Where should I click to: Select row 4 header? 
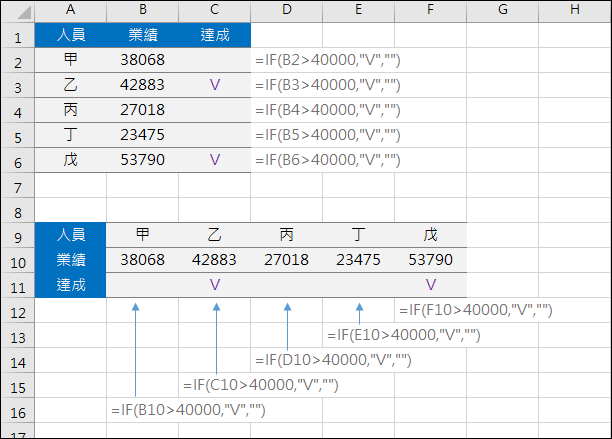coord(18,112)
